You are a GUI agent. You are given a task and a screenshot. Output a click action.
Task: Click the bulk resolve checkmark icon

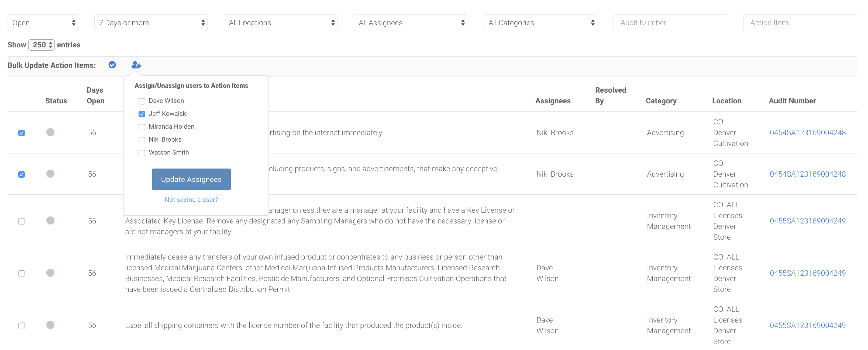point(112,65)
